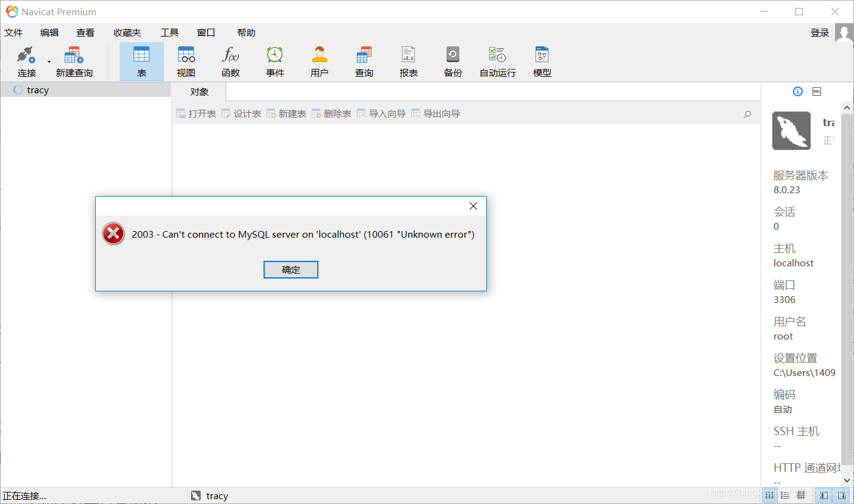
Task: Click Delete Table (删除表) button
Action: (332, 113)
